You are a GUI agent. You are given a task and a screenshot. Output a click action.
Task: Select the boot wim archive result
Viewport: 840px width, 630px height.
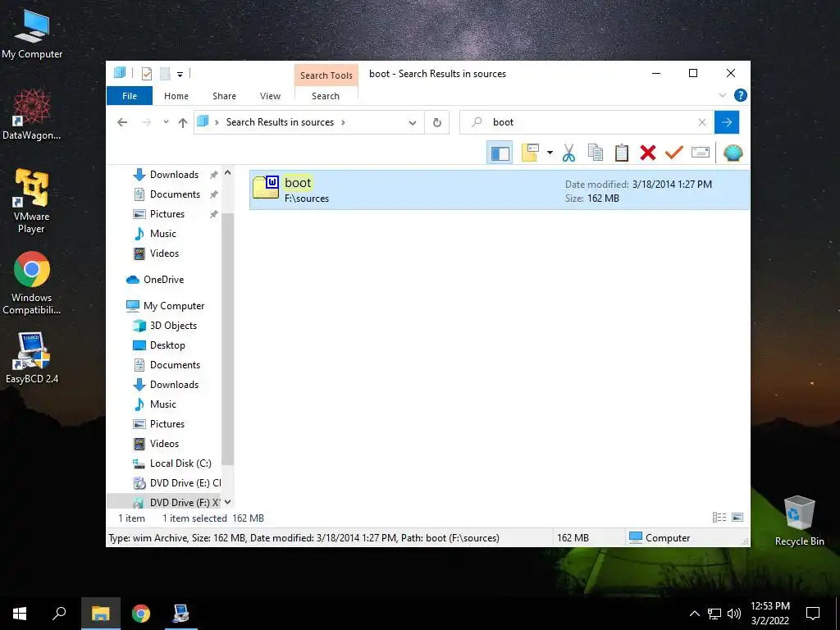pyautogui.click(x=500, y=190)
